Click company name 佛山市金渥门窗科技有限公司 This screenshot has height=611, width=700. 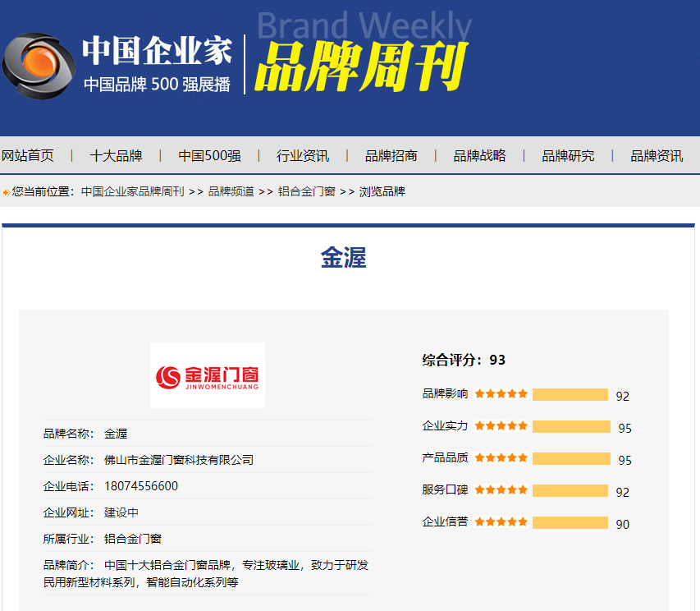(179, 460)
